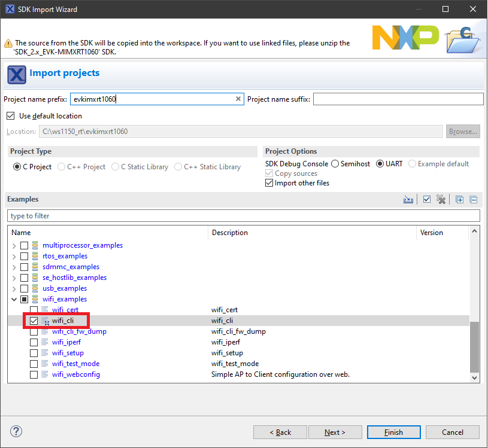Select all examples with the checkmark icon
Screen dimensions: 488x448
(x=426, y=199)
